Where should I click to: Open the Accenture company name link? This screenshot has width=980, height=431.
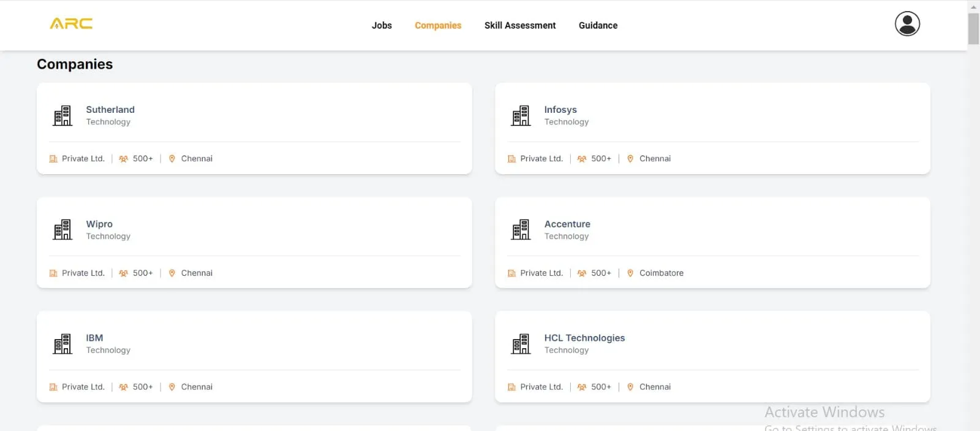[567, 224]
